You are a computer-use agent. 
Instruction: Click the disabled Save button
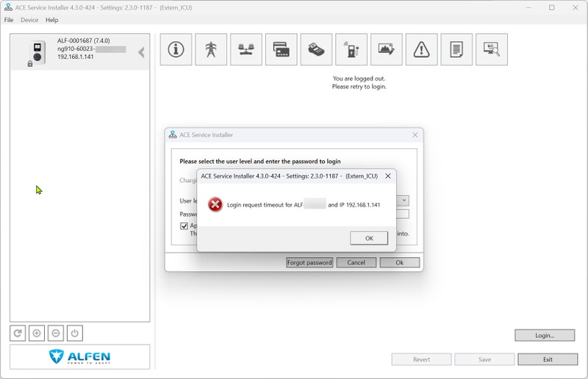484,359
